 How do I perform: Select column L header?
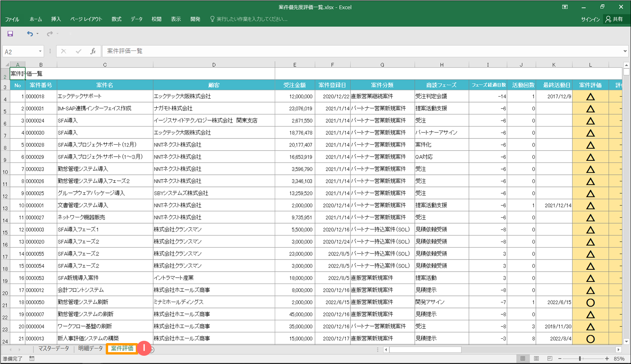[590, 65]
